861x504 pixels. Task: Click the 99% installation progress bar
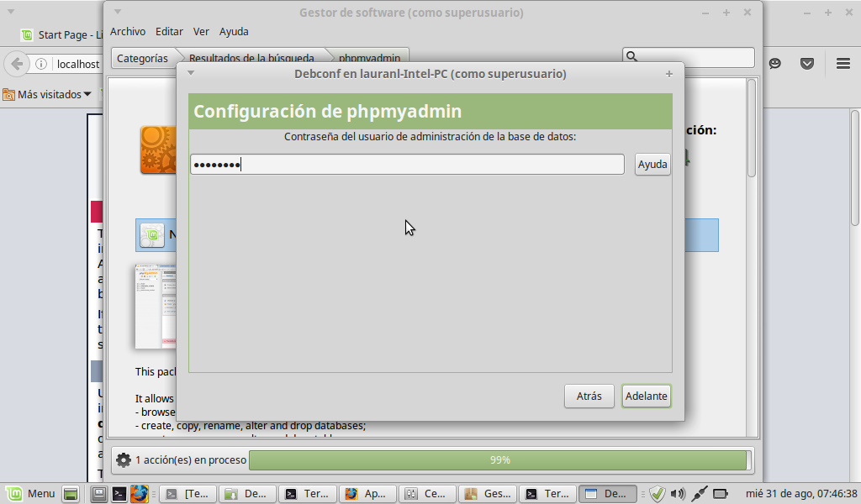[499, 460]
